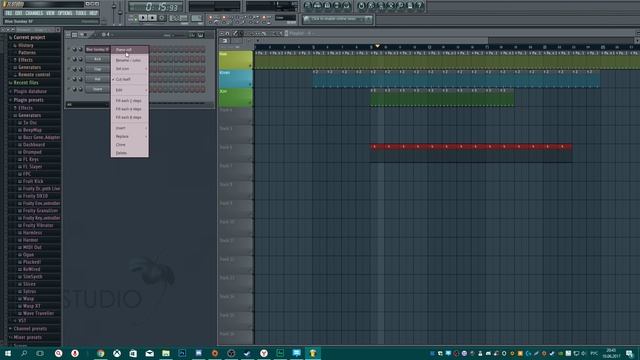Choose Rename / color in context menu

point(129,60)
